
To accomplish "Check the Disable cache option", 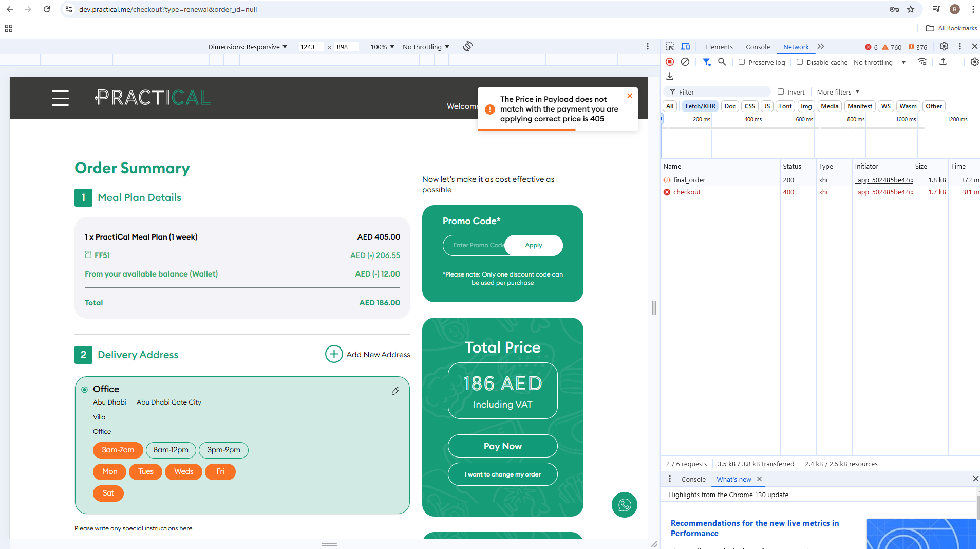I will (x=800, y=62).
